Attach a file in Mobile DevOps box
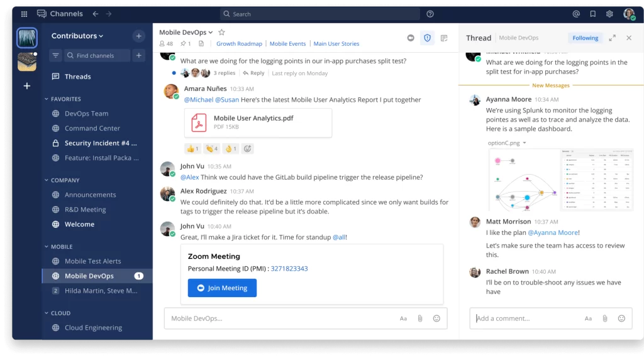 420,318
